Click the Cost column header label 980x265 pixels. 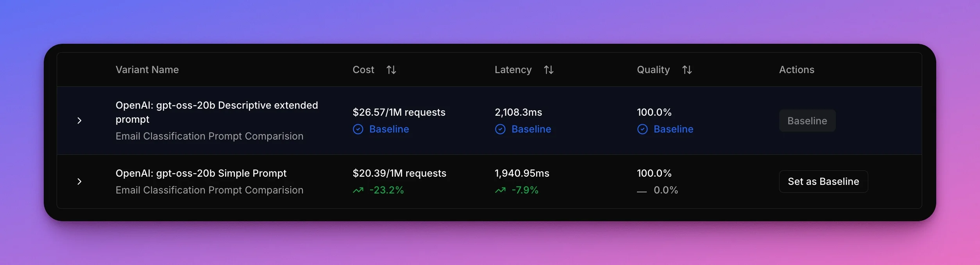[363, 70]
